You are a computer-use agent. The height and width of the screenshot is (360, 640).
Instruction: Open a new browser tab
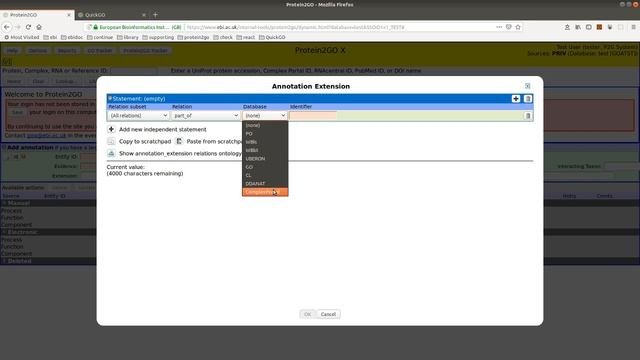(155, 15)
